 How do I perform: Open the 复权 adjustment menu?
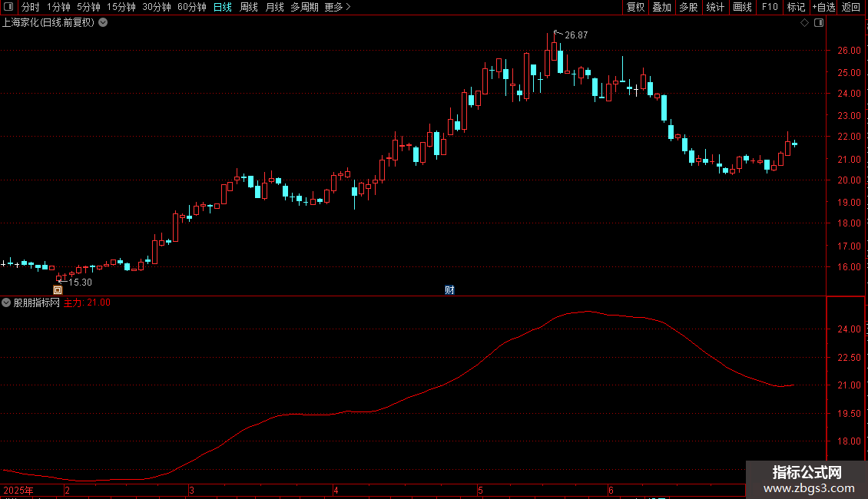[635, 7]
